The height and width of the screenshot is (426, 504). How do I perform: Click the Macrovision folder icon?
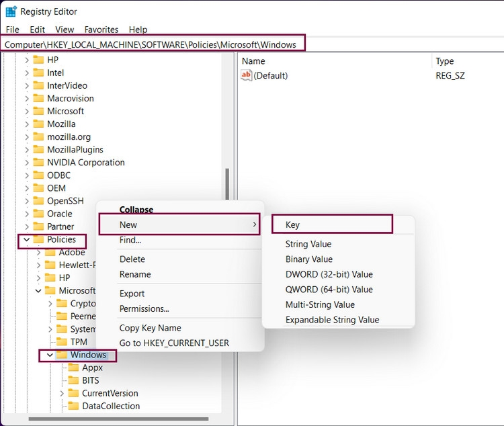coord(38,98)
